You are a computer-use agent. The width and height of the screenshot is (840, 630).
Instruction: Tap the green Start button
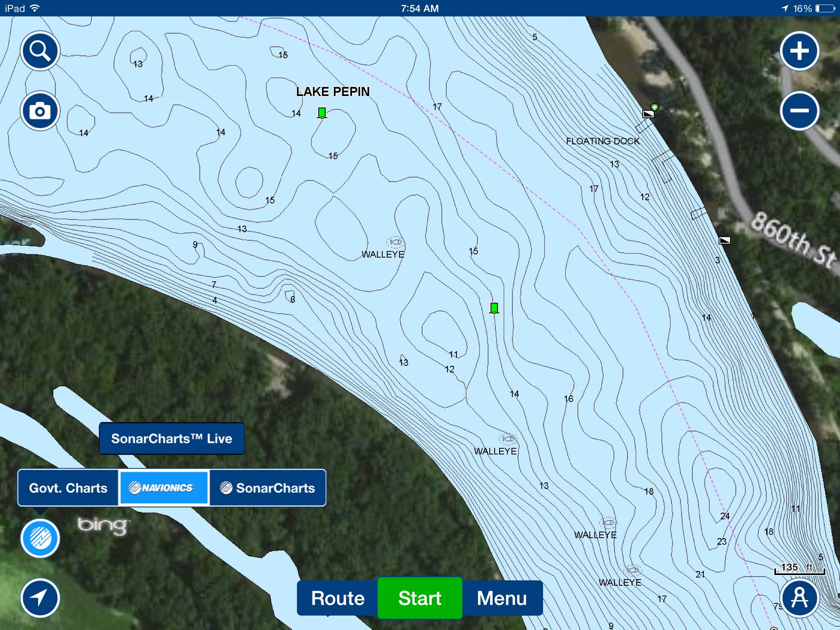pyautogui.click(x=420, y=598)
